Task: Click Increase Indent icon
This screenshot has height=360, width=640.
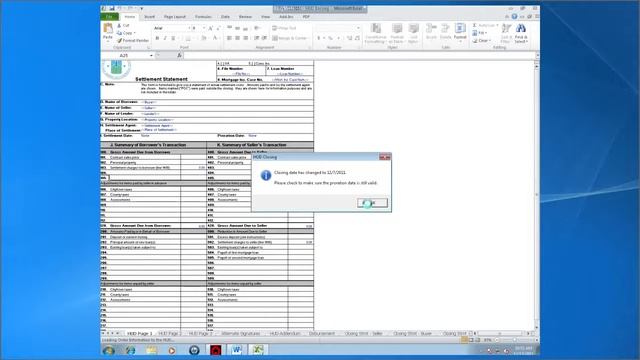Action: point(264,38)
